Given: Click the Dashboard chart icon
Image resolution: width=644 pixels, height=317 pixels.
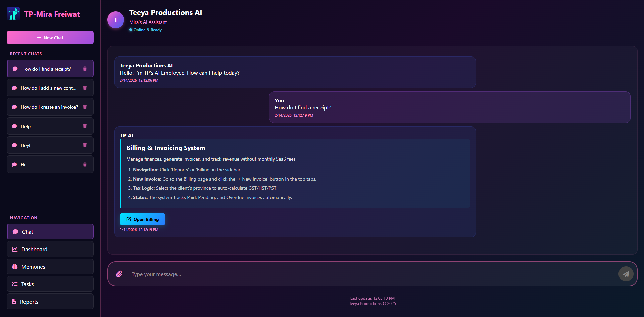Looking at the screenshot, I should [14, 249].
